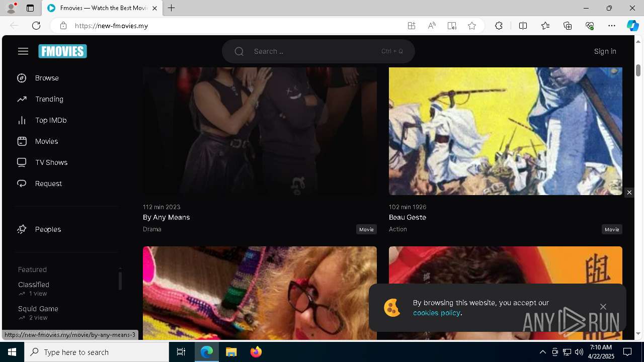Open the tab actions menu icon
644x362 pixels.
point(30,8)
